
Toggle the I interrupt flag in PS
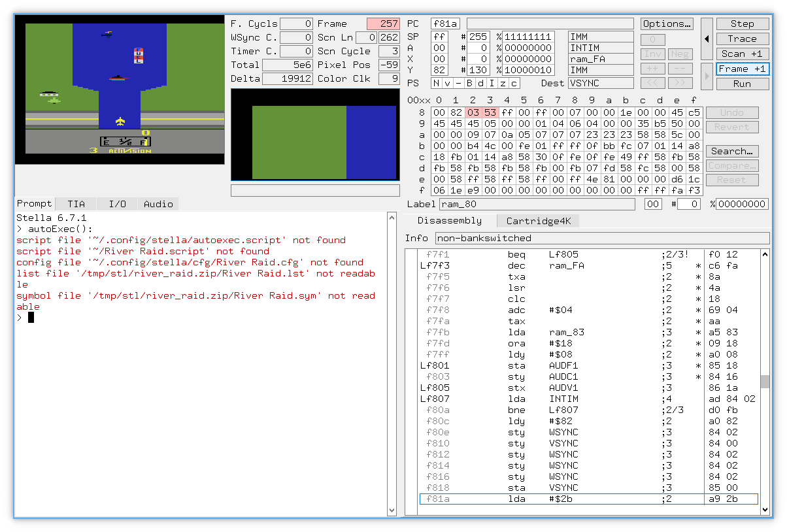(x=492, y=83)
